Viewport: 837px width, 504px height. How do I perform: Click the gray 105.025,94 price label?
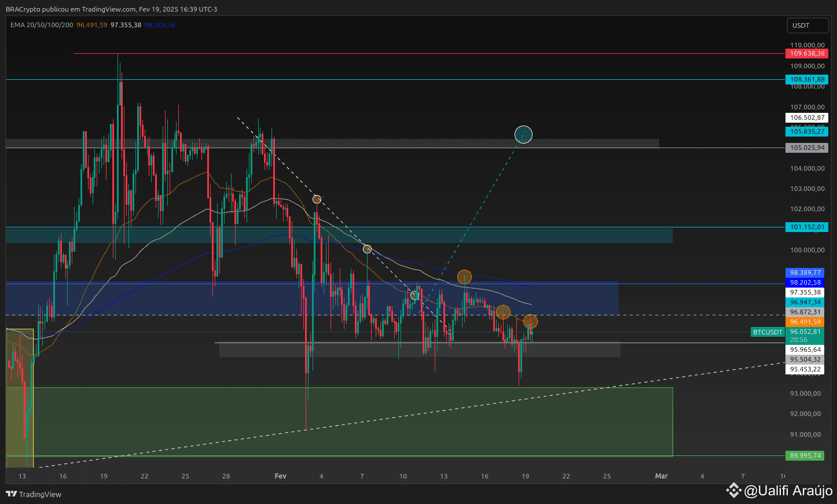807,148
